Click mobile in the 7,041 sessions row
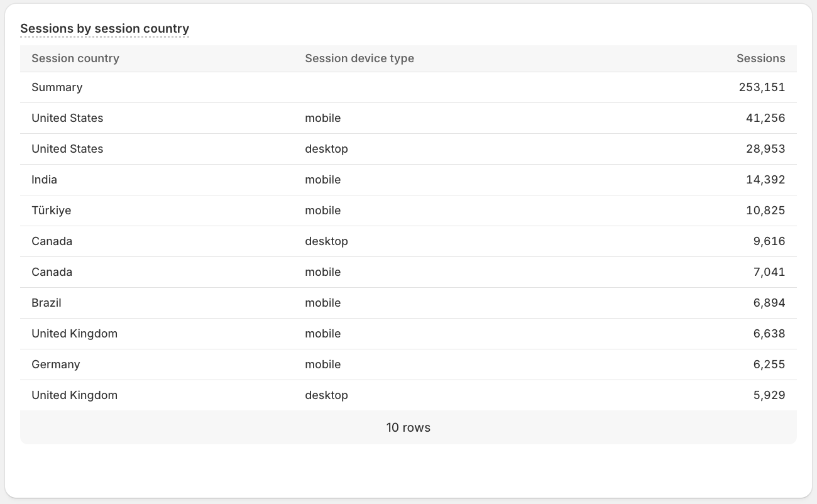The height and width of the screenshot is (504, 817). click(323, 272)
